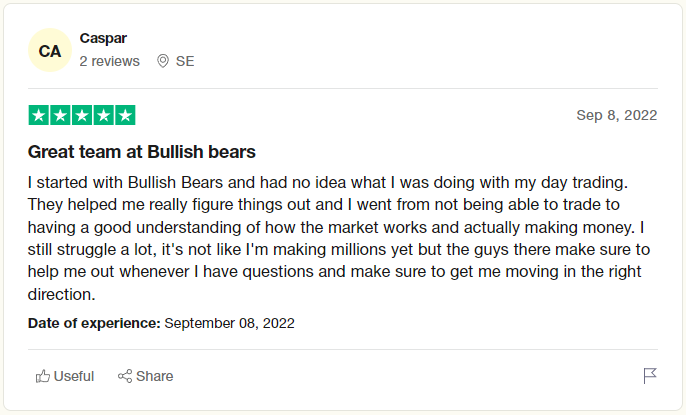This screenshot has height=415, width=686.
Task: Click the Share button label
Action: point(154,376)
